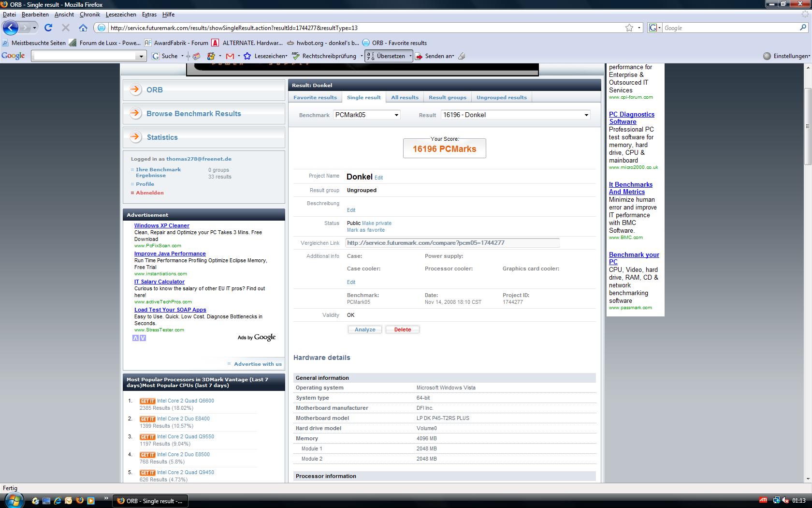The width and height of the screenshot is (812, 508).
Task: Switch to the All results tab
Action: 405,97
